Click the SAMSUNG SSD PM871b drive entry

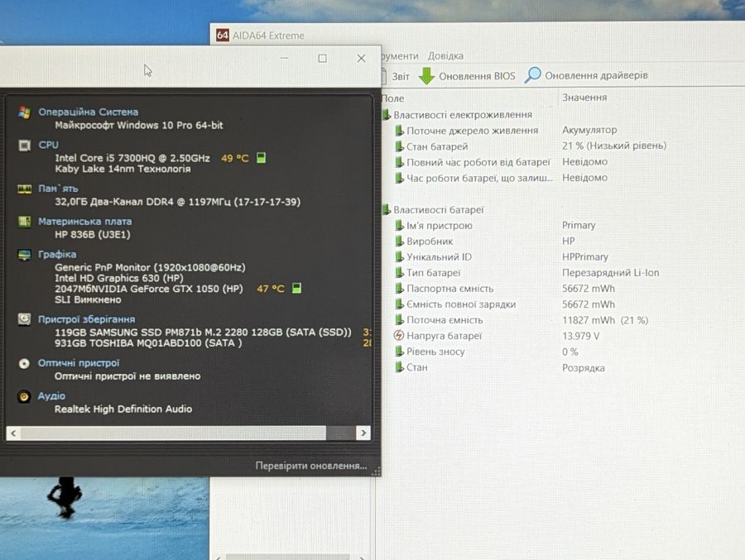coord(203,332)
